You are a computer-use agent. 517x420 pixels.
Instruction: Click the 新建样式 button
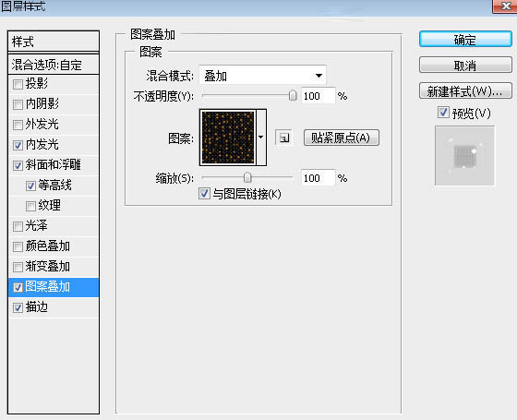click(465, 90)
